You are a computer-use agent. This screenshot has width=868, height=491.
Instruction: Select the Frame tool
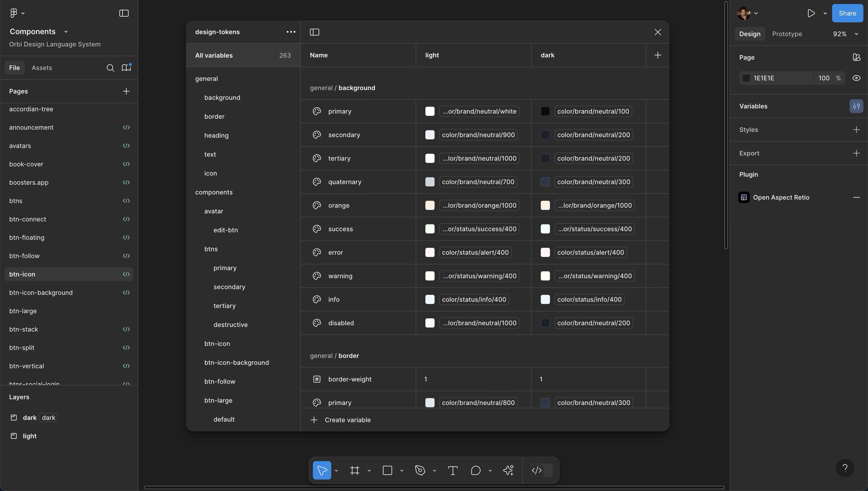355,470
